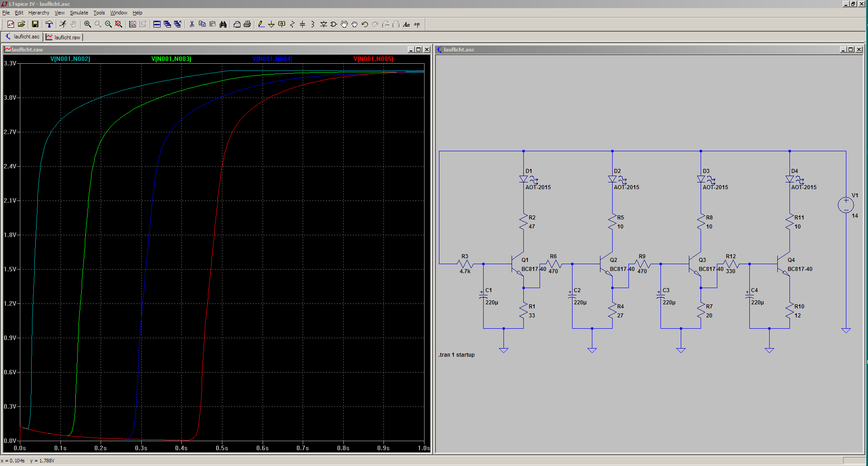The image size is (868, 466).
Task: Switch to the lauflicht.raw tab
Action: coord(63,37)
